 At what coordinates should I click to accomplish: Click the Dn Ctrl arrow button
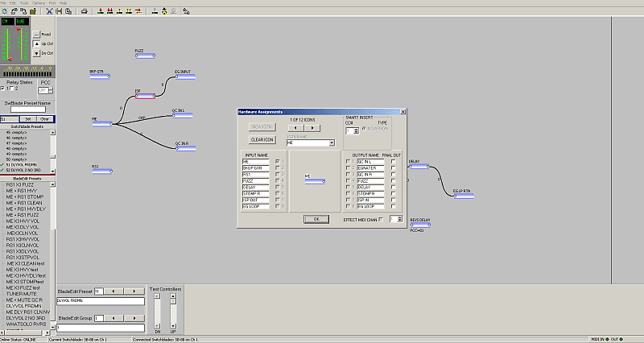click(35, 53)
